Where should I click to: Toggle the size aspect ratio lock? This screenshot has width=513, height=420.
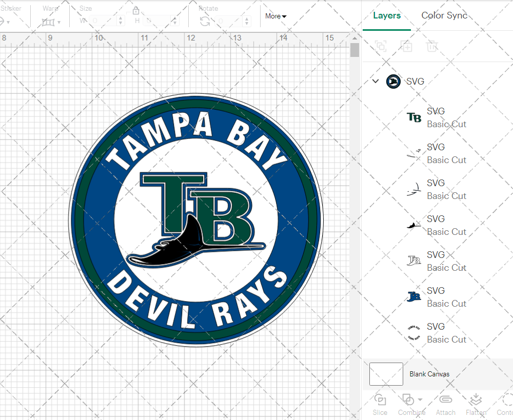pyautogui.click(x=136, y=11)
